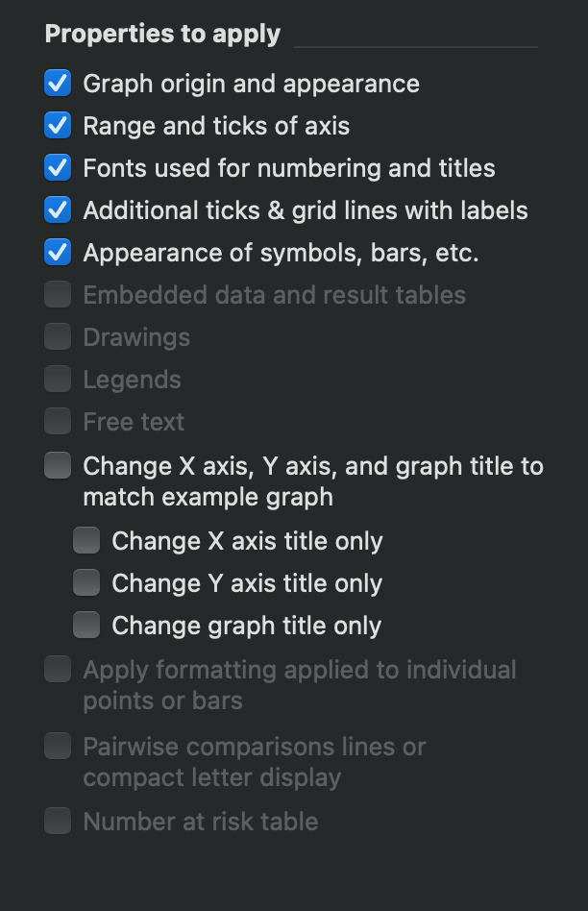
Task: Click the Properties to apply heading
Action: click(x=161, y=34)
